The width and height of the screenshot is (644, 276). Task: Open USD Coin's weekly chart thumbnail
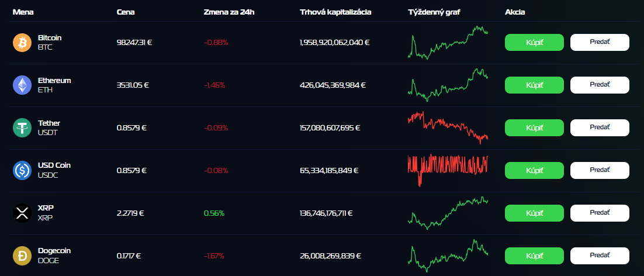click(448, 170)
